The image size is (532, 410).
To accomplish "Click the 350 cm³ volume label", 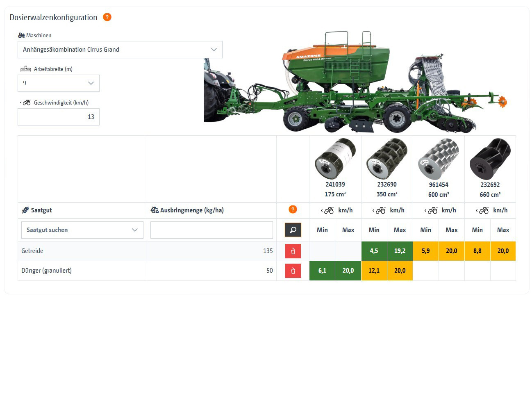I will (x=387, y=194).
